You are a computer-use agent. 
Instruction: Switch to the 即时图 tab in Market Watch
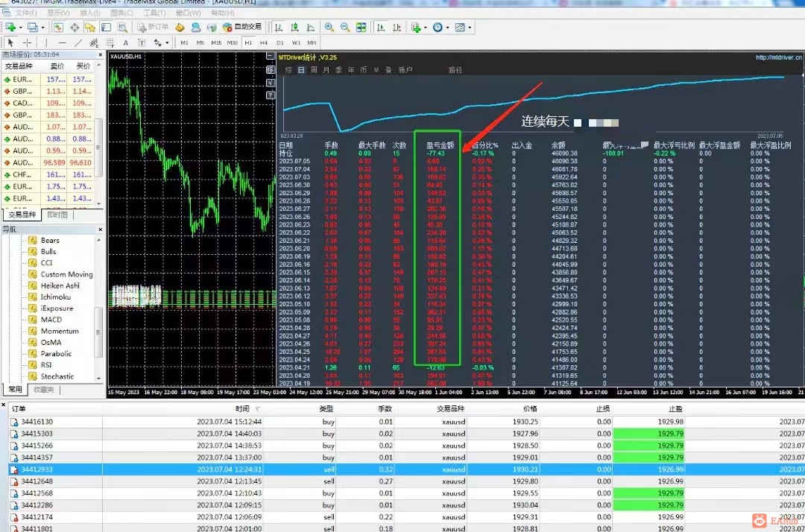pyautogui.click(x=57, y=215)
